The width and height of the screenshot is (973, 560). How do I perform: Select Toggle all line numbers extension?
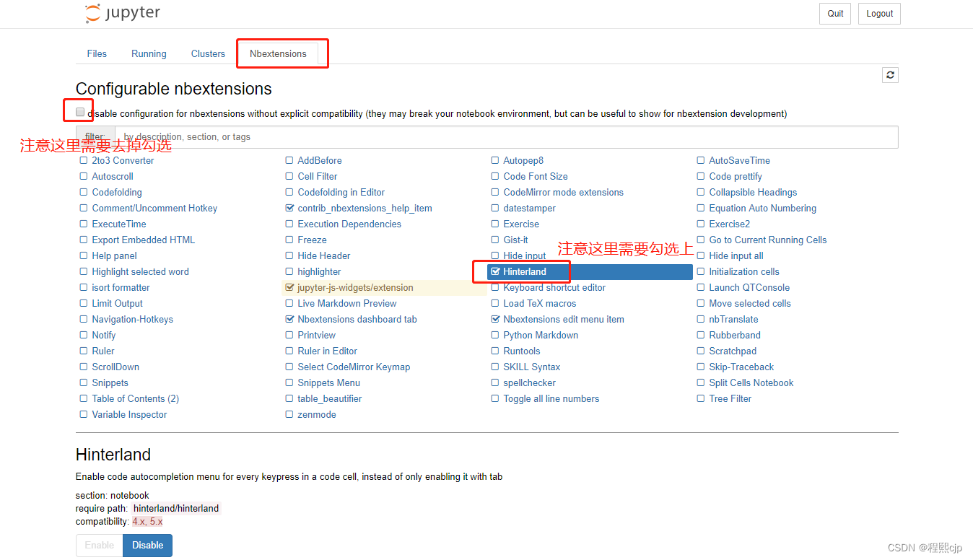pos(551,398)
